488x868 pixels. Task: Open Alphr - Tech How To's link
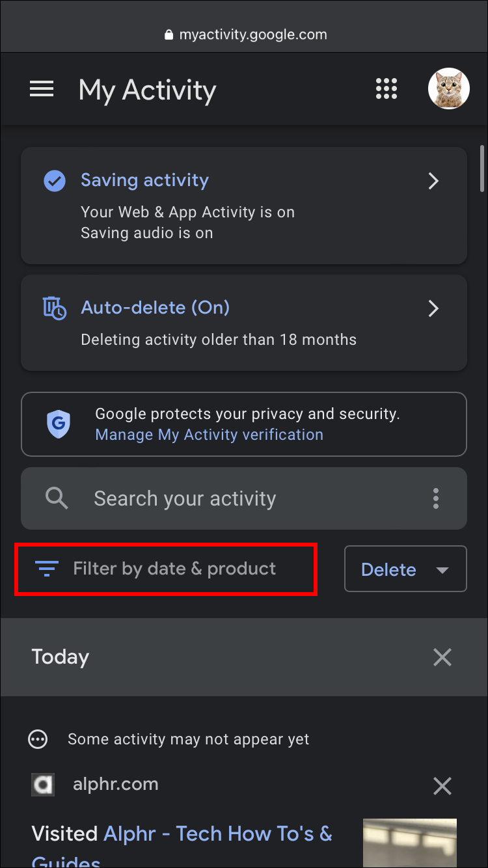[217, 834]
